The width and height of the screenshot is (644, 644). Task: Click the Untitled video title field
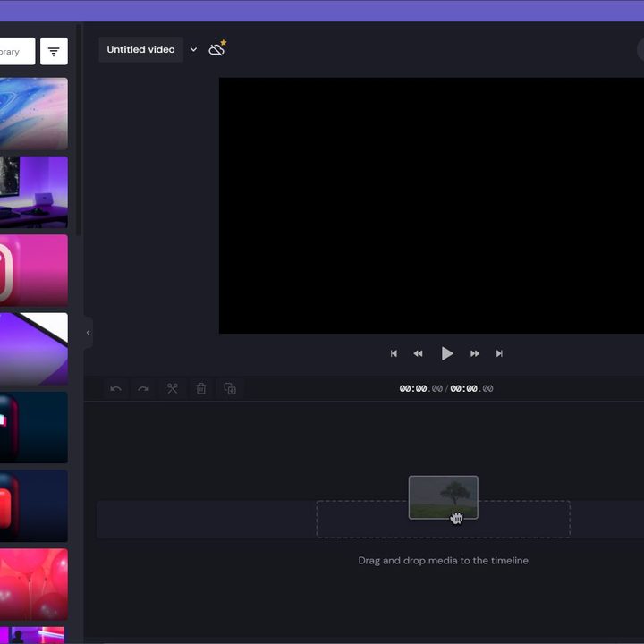click(x=140, y=50)
